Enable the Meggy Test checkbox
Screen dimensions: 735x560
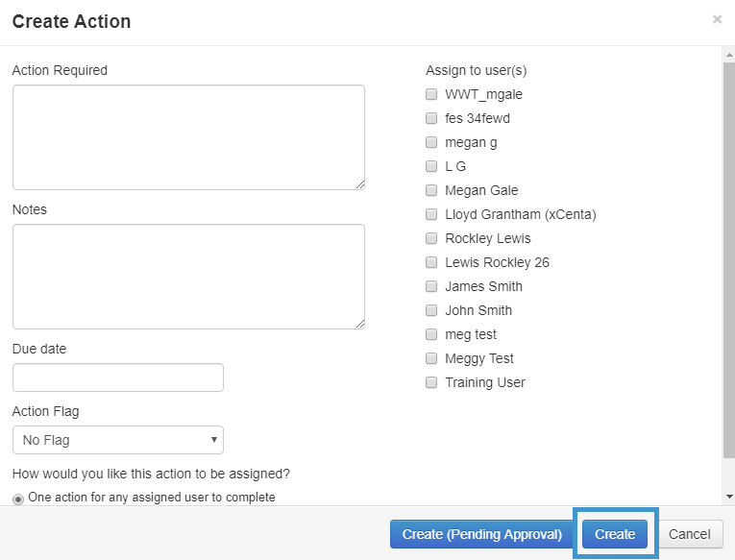tap(431, 358)
